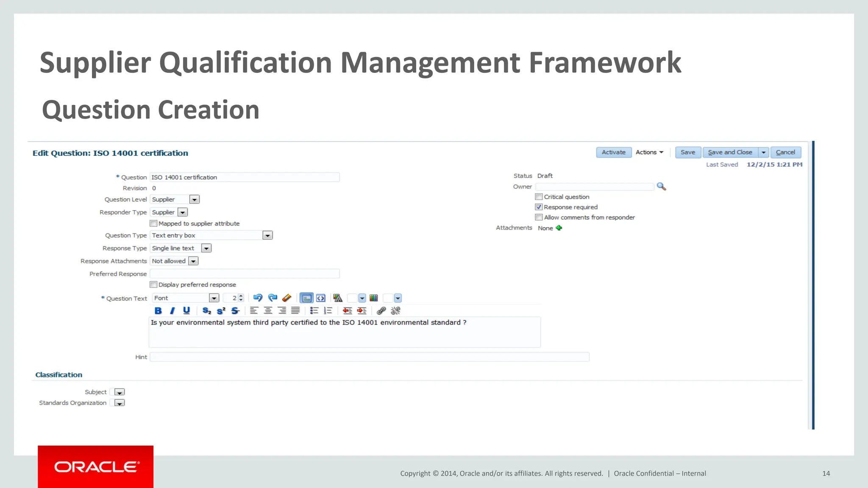
Task: Click the Bold formatting icon
Action: 158,311
